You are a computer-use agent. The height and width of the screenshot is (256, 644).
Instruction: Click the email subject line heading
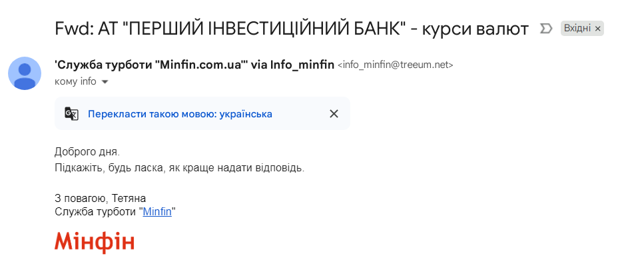(x=292, y=29)
